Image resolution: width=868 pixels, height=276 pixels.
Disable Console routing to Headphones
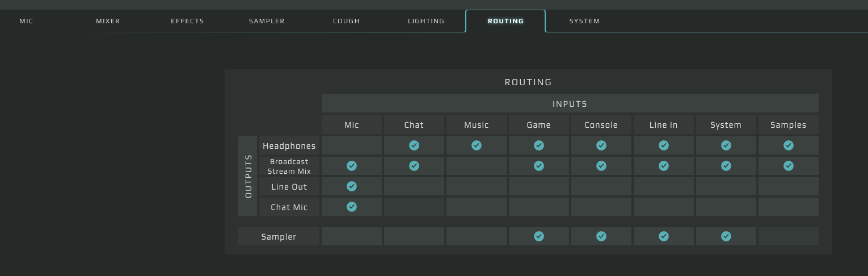pyautogui.click(x=601, y=145)
